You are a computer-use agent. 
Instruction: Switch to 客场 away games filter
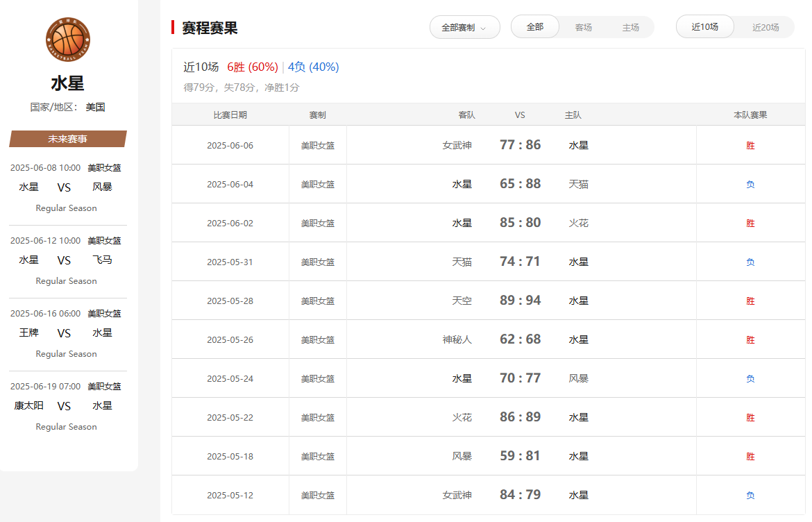tap(583, 28)
